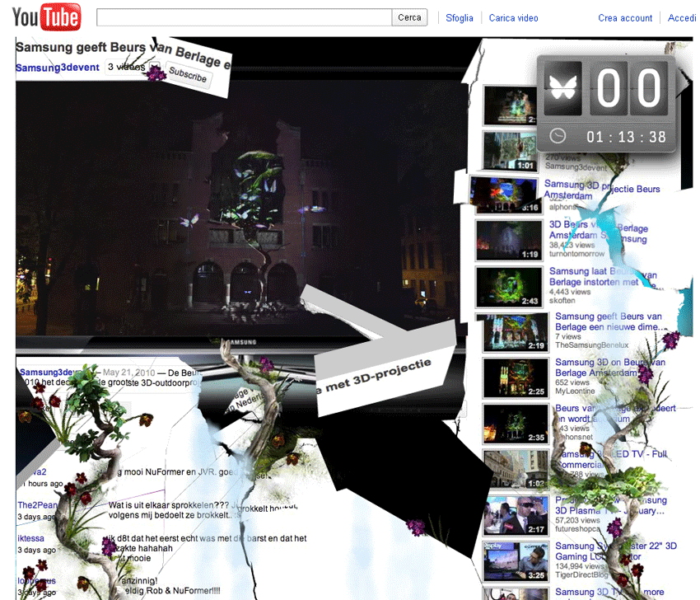The height and width of the screenshot is (600, 700).
Task: Open the 2:43 video thumbnail
Action: coord(508,287)
